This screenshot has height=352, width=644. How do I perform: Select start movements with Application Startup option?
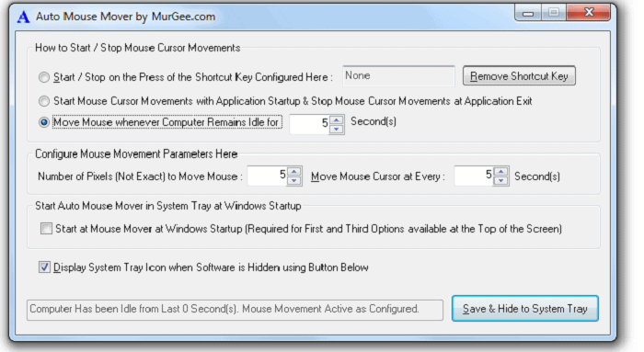click(44, 101)
